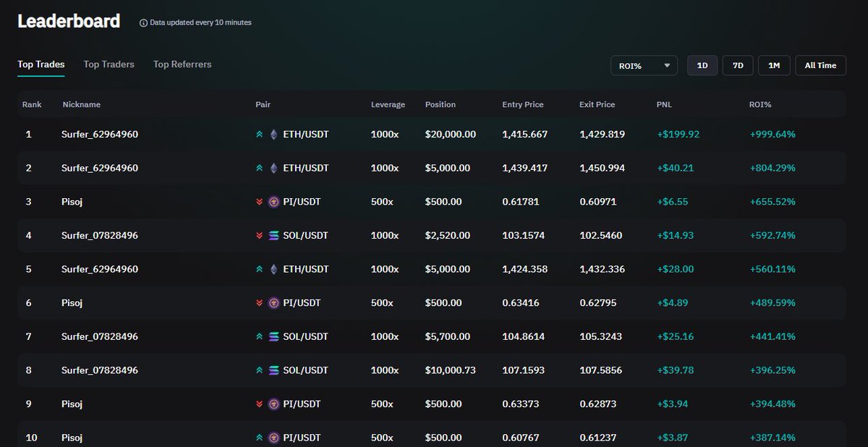Select the 1M time range

tap(774, 65)
